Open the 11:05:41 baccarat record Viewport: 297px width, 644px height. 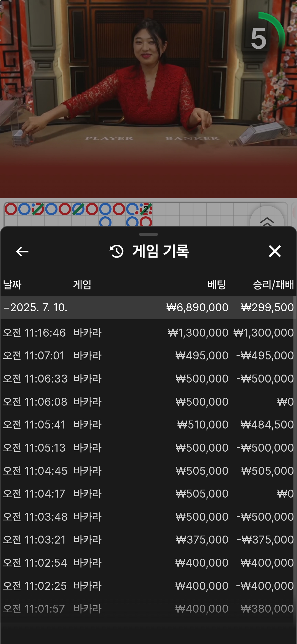pyautogui.click(x=148, y=425)
